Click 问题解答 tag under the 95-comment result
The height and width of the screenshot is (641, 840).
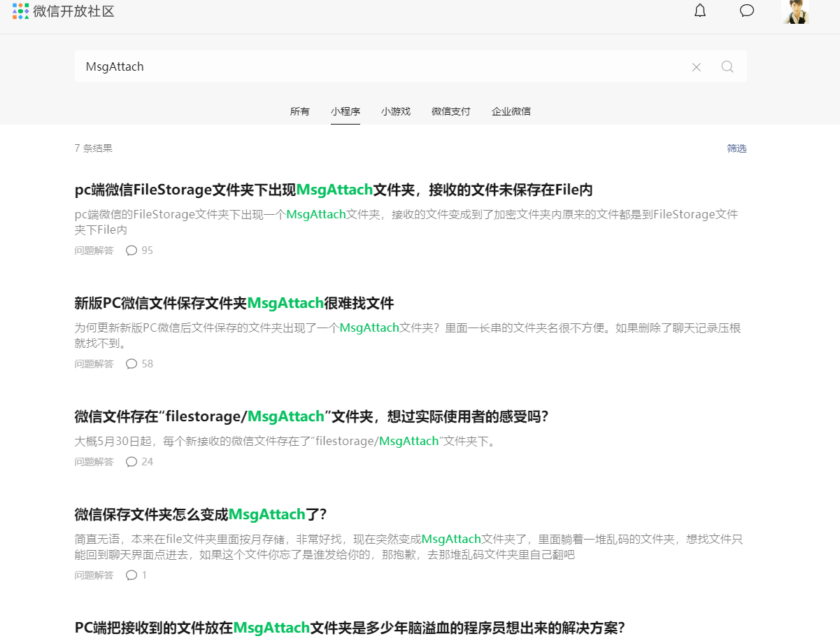94,251
